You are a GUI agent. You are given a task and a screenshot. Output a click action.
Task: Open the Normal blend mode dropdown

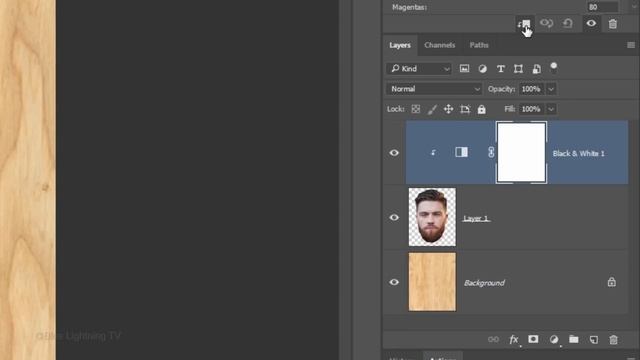click(x=434, y=89)
